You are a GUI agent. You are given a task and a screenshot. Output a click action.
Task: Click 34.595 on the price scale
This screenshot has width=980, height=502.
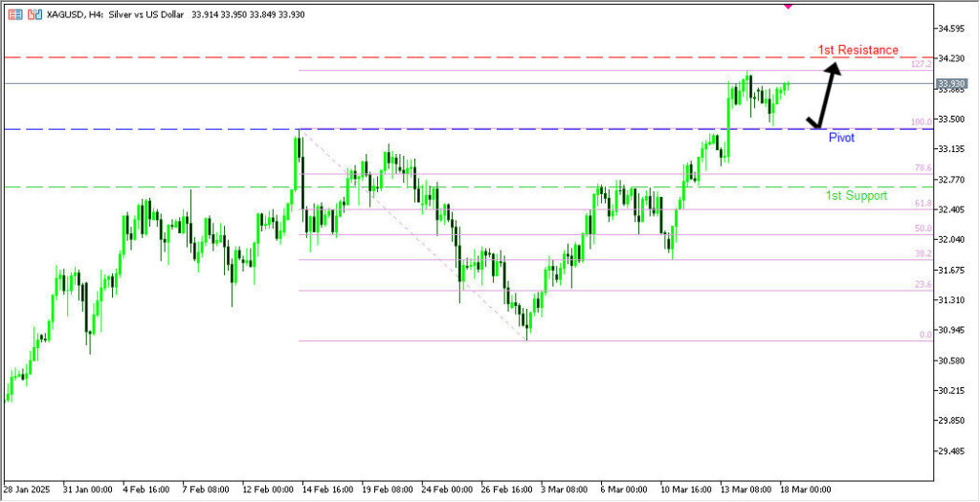coord(956,28)
